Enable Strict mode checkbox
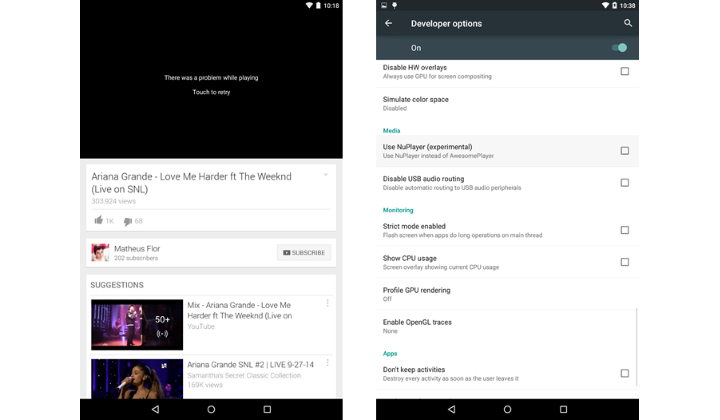Image resolution: width=720 pixels, height=420 pixels. pyautogui.click(x=624, y=230)
